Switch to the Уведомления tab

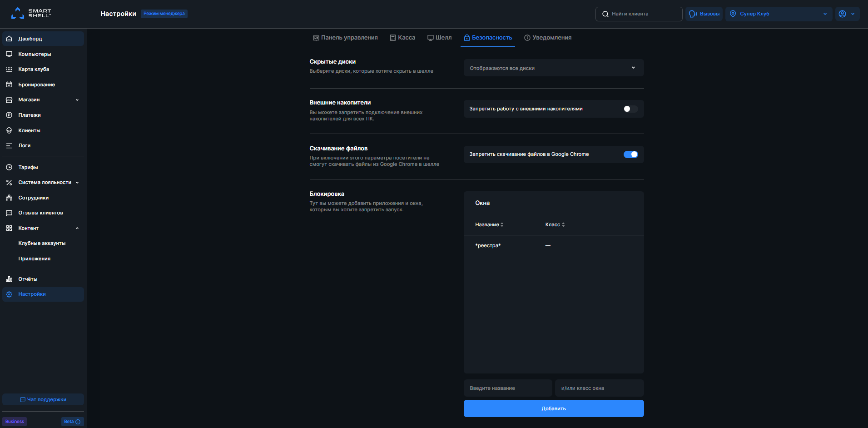[548, 37]
